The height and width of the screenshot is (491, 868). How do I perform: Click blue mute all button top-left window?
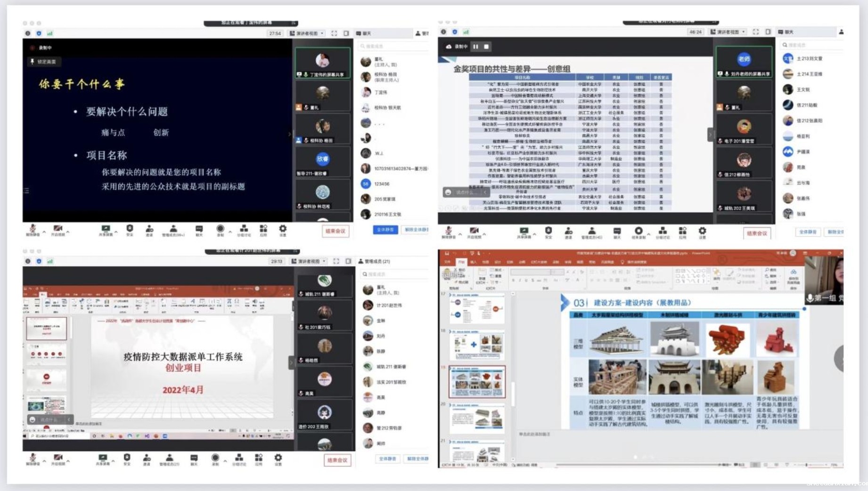tap(385, 230)
